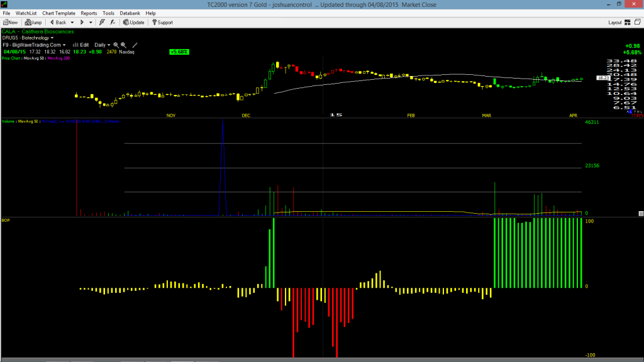The height and width of the screenshot is (362, 644).
Task: Click the blue highlighted scale letter under price axis
Action: pos(630,112)
